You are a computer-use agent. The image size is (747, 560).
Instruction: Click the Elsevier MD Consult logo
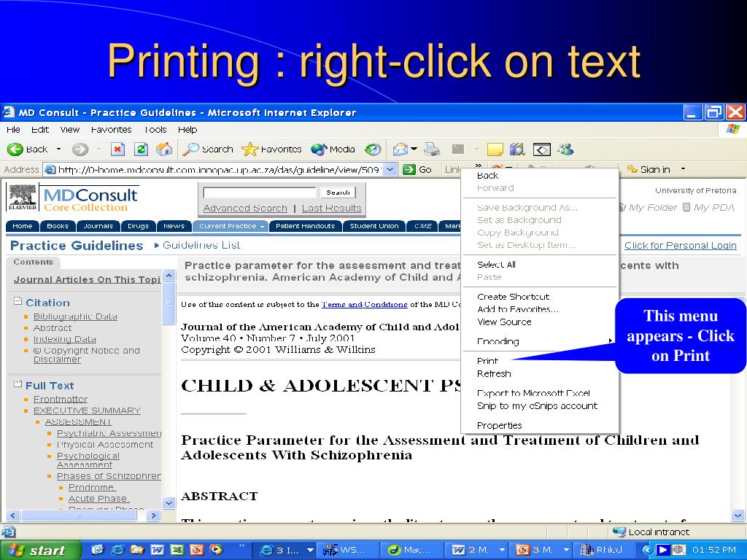pyautogui.click(x=72, y=198)
